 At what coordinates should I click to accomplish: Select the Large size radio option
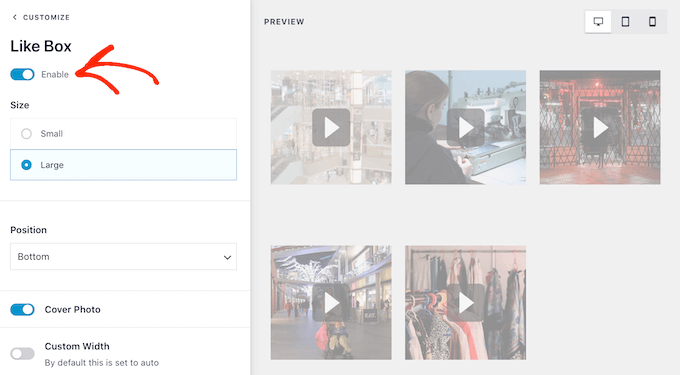click(x=124, y=165)
